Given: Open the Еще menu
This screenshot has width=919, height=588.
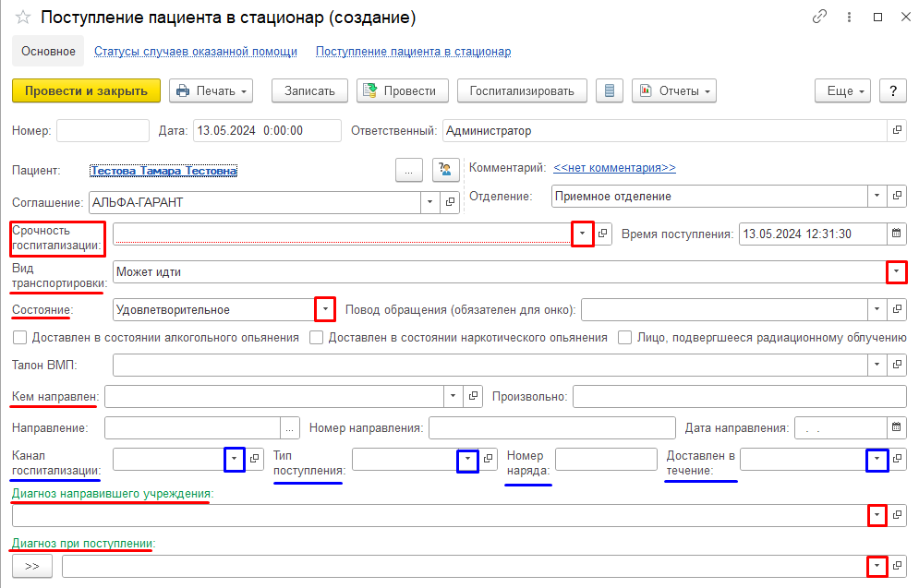Looking at the screenshot, I should [843, 90].
